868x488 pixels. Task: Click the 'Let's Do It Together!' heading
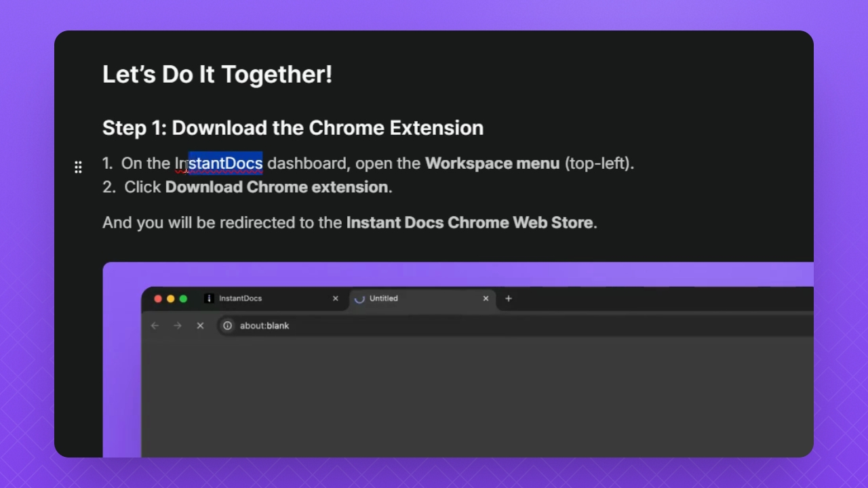pyautogui.click(x=217, y=74)
